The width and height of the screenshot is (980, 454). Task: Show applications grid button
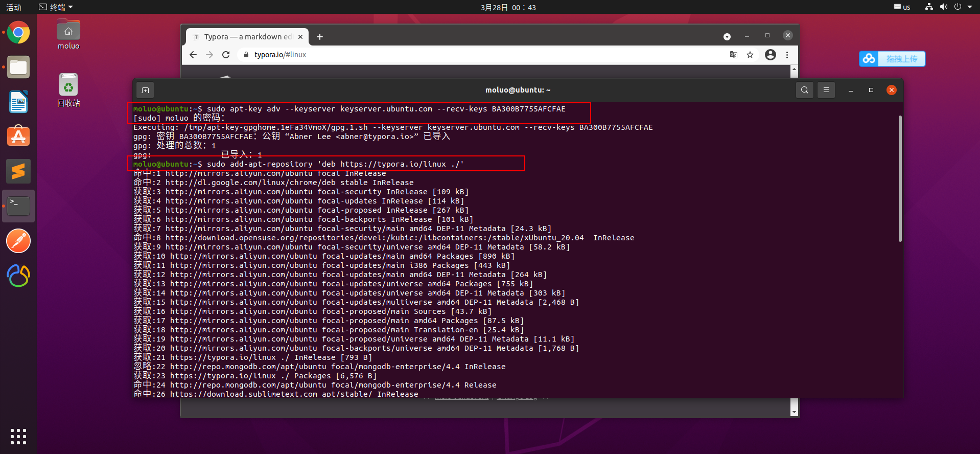coord(18,437)
